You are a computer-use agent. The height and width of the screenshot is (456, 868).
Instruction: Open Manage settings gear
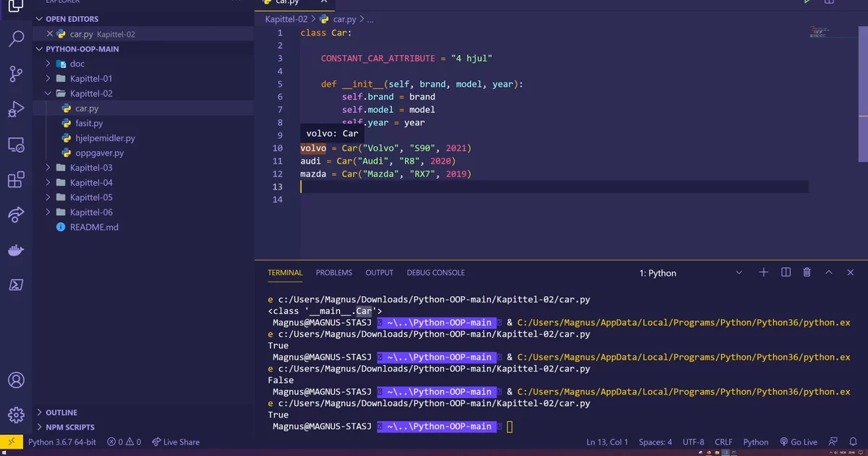point(16,415)
